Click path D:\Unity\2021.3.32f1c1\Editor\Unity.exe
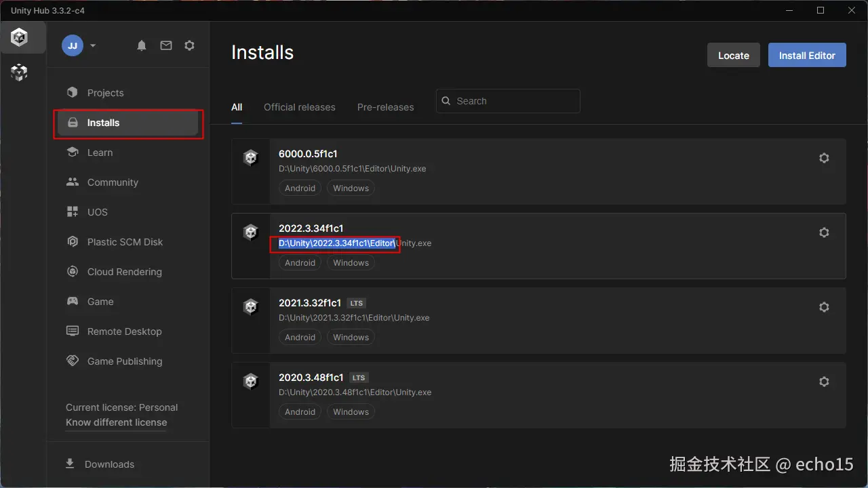Screen dimensions: 868x488 tap(354, 318)
